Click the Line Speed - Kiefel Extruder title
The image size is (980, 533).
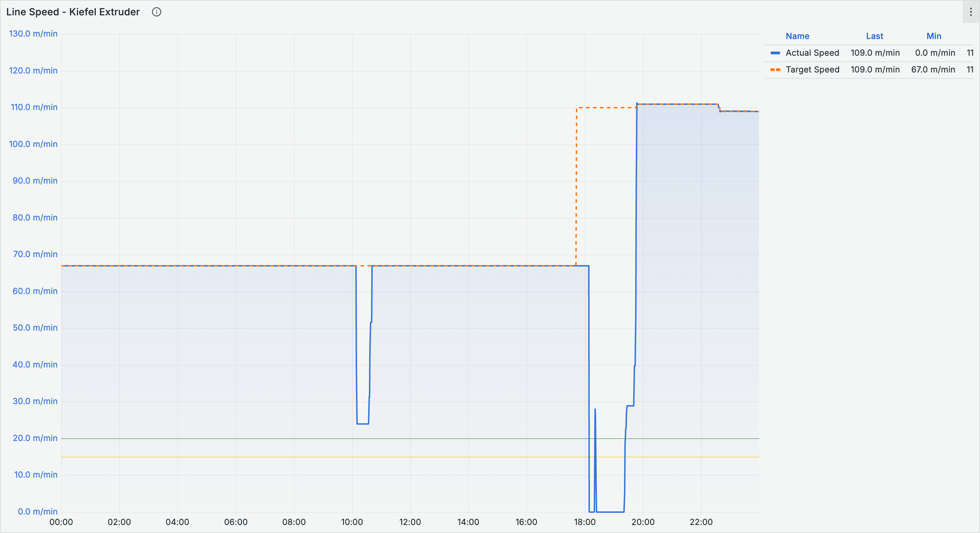point(73,12)
